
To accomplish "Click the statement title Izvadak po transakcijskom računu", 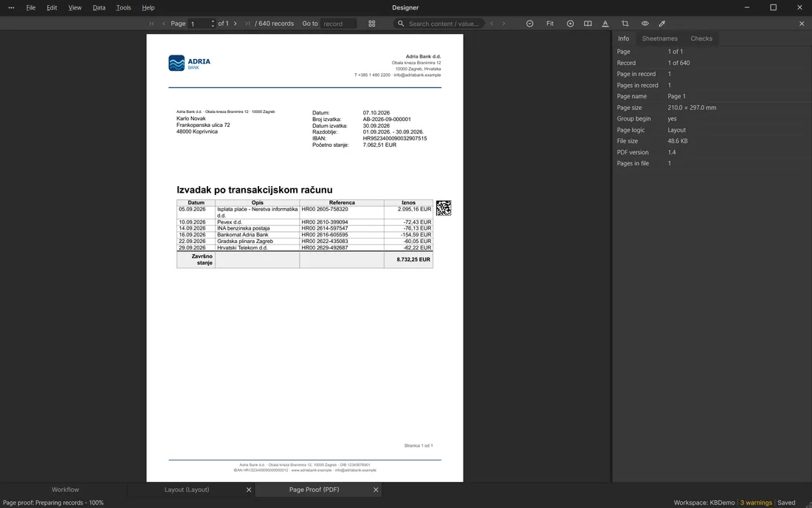I will [254, 190].
